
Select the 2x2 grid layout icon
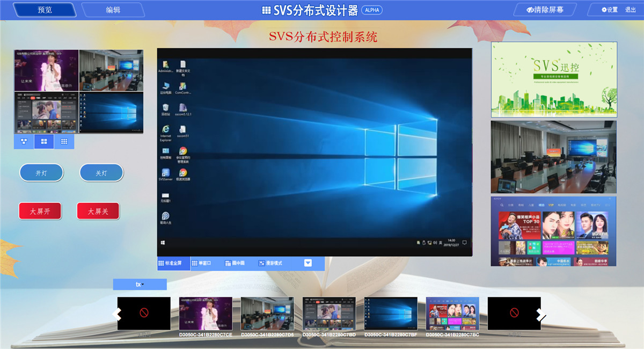43,141
